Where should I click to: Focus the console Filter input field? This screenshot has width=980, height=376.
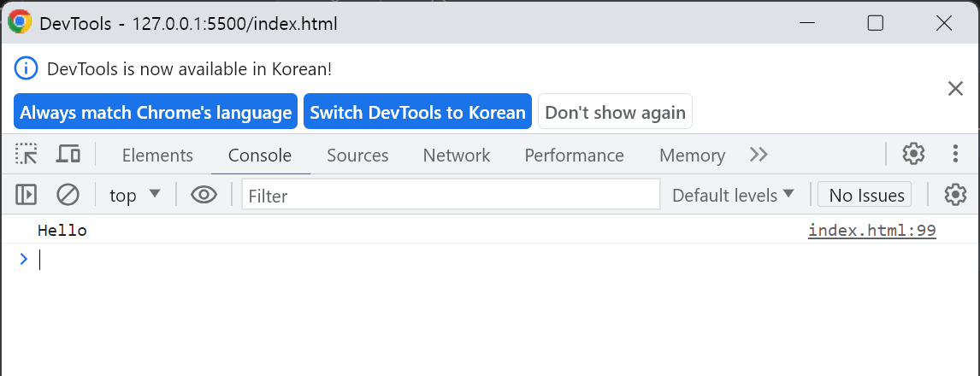pyautogui.click(x=451, y=196)
